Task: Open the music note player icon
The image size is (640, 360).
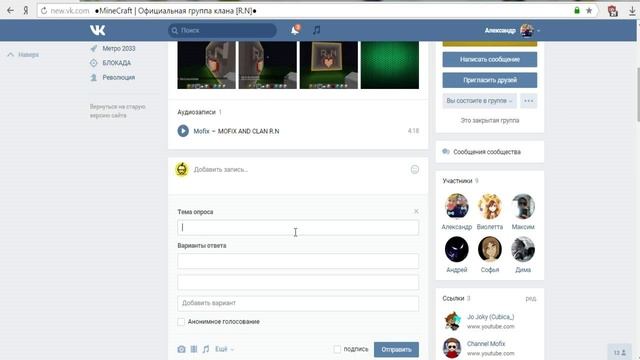Action: pos(316,30)
